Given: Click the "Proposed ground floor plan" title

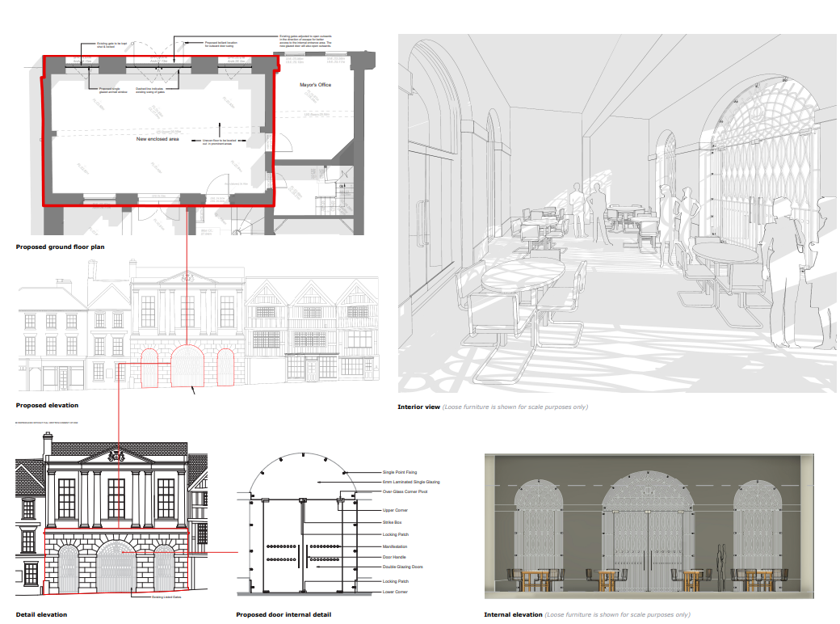Looking at the screenshot, I should pos(61,246).
